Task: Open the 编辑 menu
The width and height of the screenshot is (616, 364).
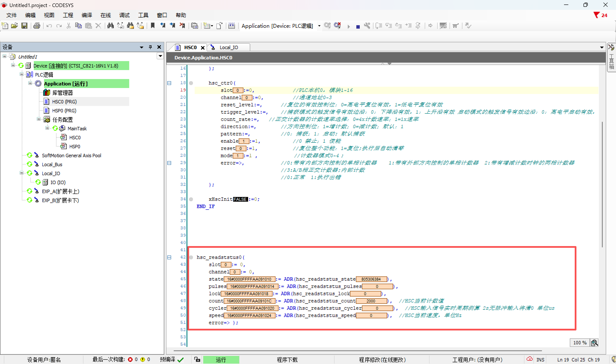Action: click(x=30, y=15)
